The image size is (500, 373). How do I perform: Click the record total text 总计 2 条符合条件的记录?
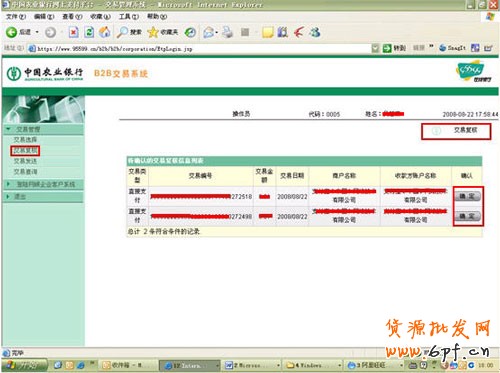pyautogui.click(x=164, y=231)
